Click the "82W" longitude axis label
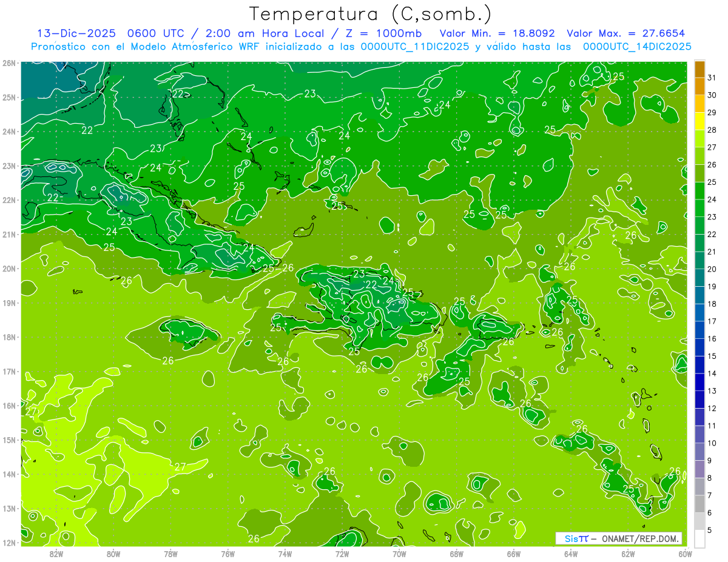Image resolution: width=728 pixels, height=562 pixels. tap(56, 553)
